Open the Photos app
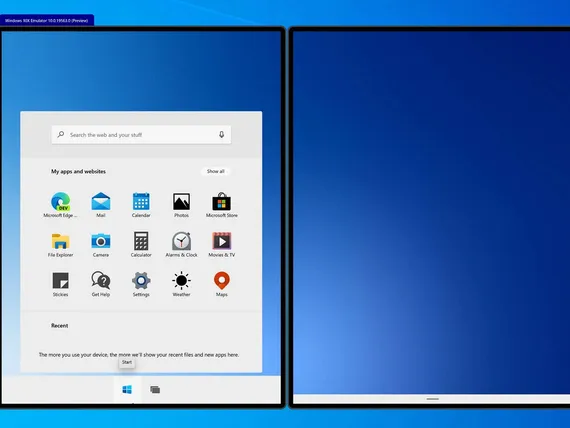The image size is (570, 428). 181,205
